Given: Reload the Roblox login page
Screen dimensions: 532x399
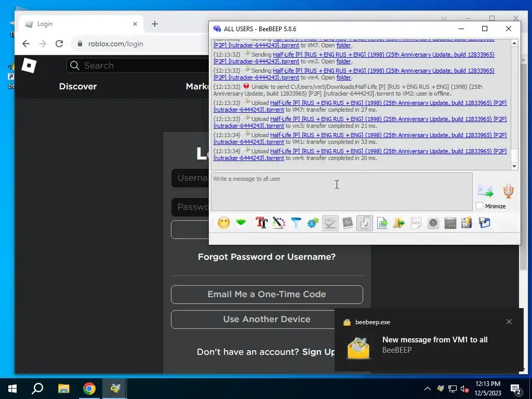Looking at the screenshot, I should 59,44.
